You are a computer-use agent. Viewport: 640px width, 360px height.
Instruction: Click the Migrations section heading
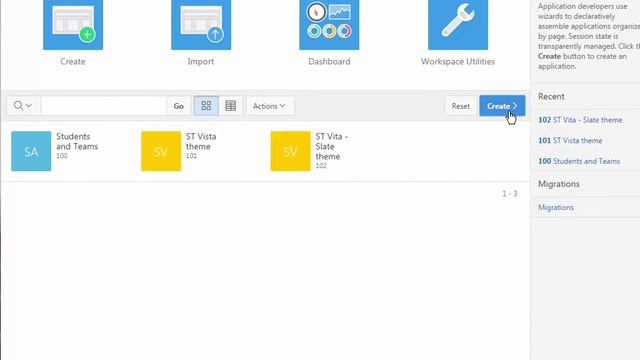[x=558, y=184]
